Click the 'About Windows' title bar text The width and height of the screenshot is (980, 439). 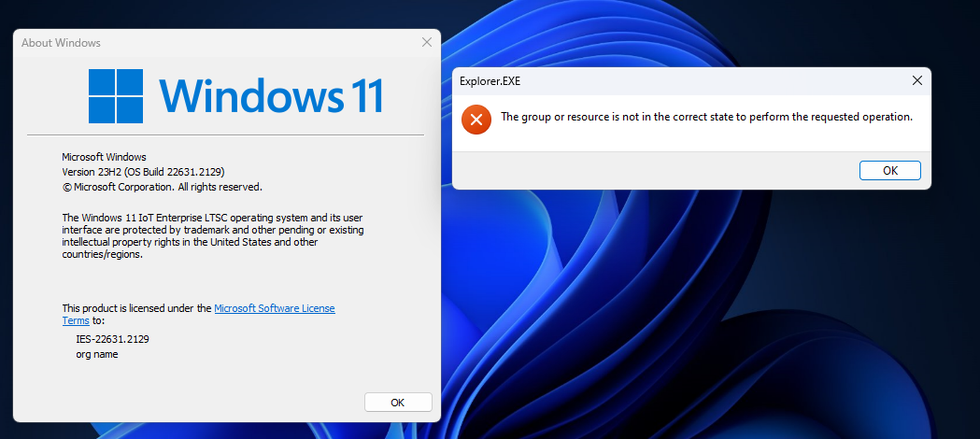[61, 43]
